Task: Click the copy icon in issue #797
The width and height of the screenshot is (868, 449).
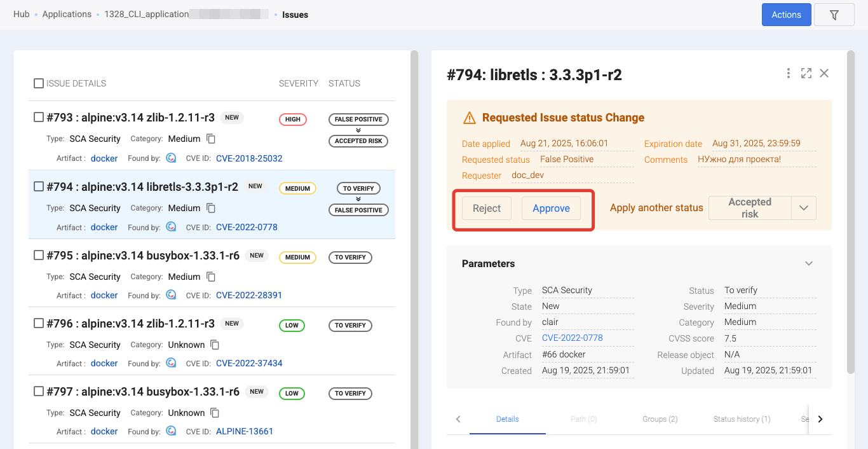Action: tap(215, 413)
